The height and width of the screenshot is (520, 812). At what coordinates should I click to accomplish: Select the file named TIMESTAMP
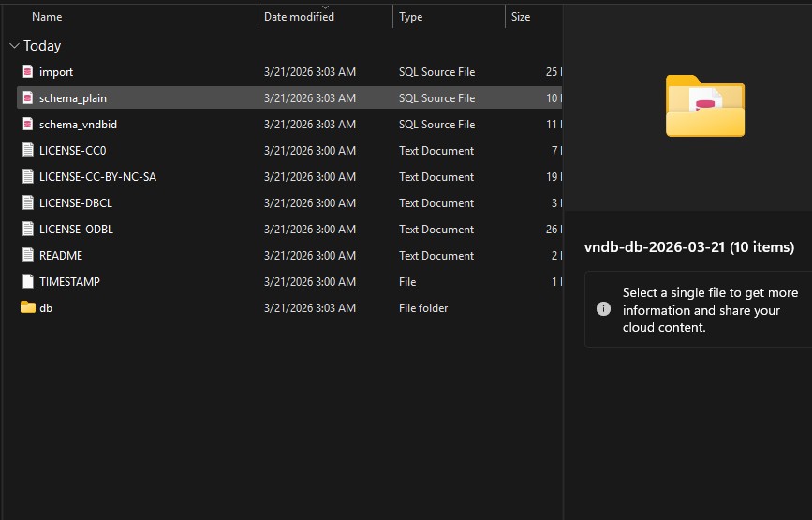coord(69,282)
